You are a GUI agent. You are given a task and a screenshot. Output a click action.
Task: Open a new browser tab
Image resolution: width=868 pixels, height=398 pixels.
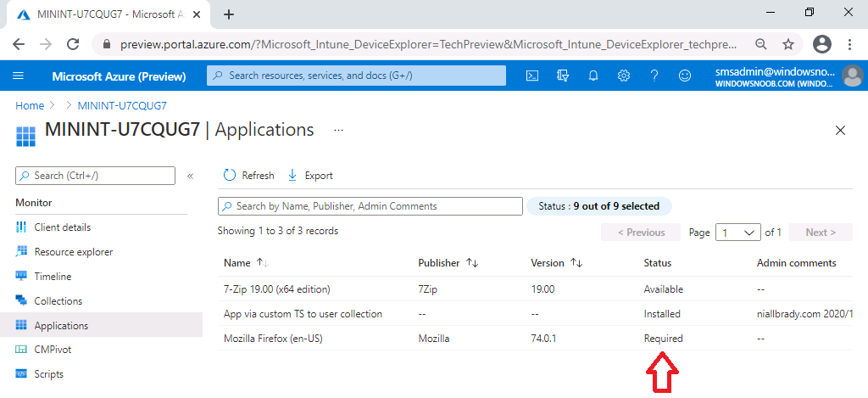pyautogui.click(x=229, y=15)
